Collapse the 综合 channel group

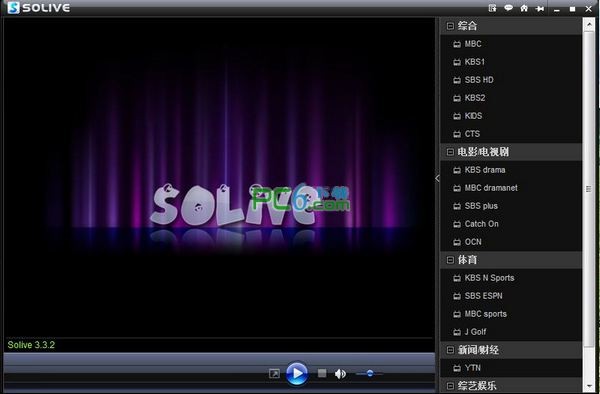(x=450, y=26)
